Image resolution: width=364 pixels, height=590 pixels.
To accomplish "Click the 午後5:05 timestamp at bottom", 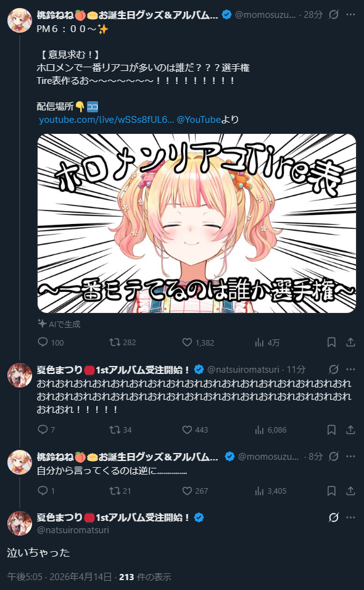I will pos(26,576).
